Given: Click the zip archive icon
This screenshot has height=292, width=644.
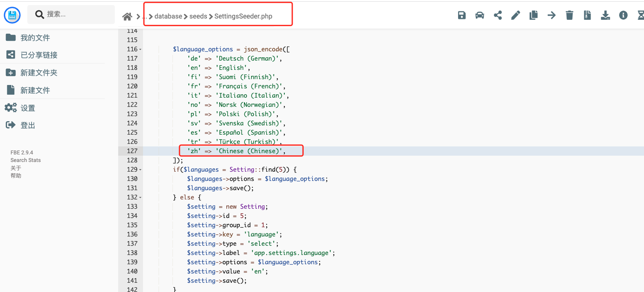Looking at the screenshot, I should tap(587, 16).
